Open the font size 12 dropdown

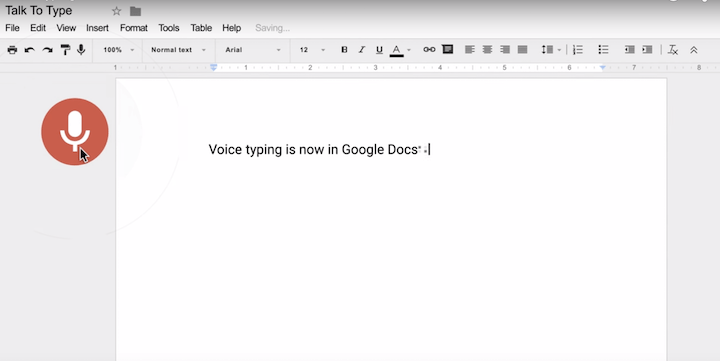(312, 50)
